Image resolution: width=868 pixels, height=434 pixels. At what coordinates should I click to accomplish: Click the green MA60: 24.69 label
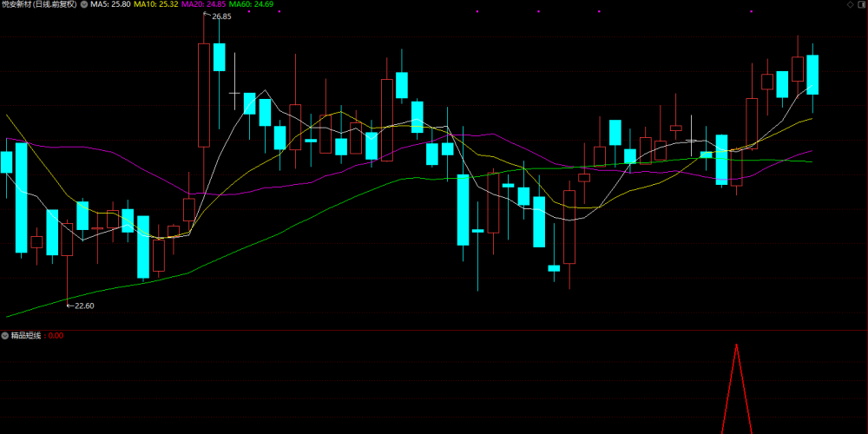pyautogui.click(x=251, y=4)
